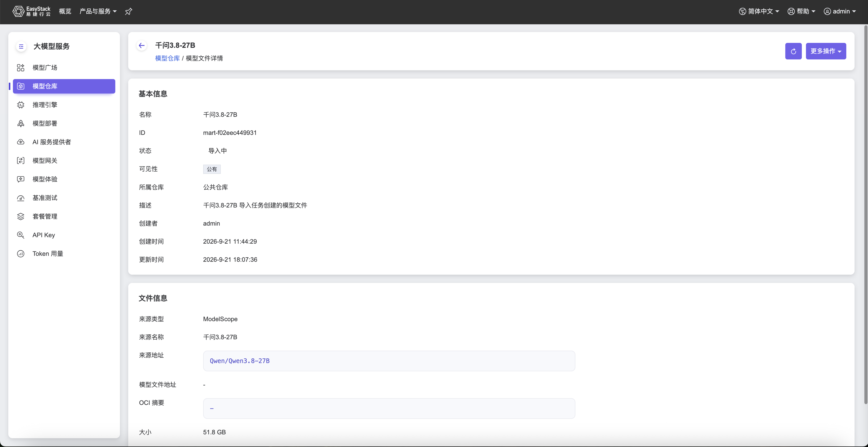Click the 公共仓库 value
Screen dimensions: 868x447
pyautogui.click(x=216, y=187)
